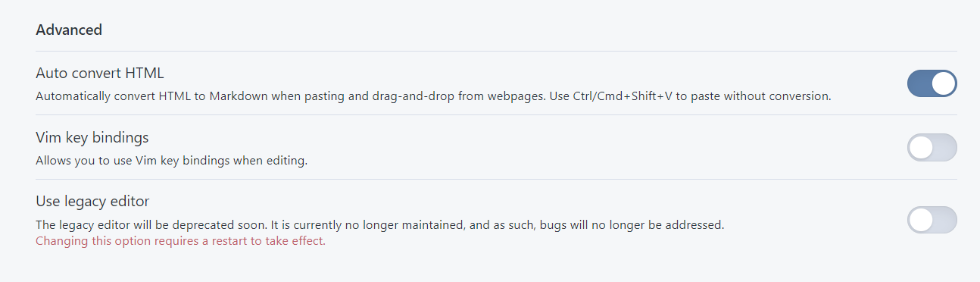Image resolution: width=980 pixels, height=282 pixels.
Task: Click the blue track of the enabled HTML toggle
Action: click(918, 83)
